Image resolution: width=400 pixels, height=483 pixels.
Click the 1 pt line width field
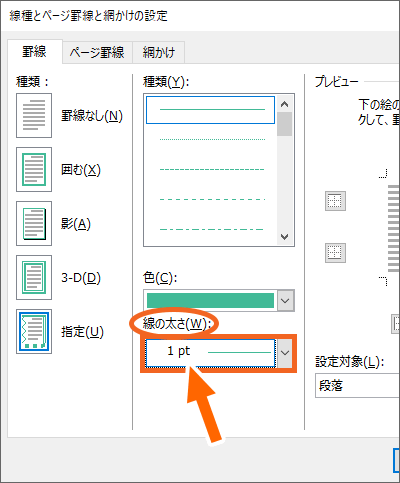[x=210, y=353]
